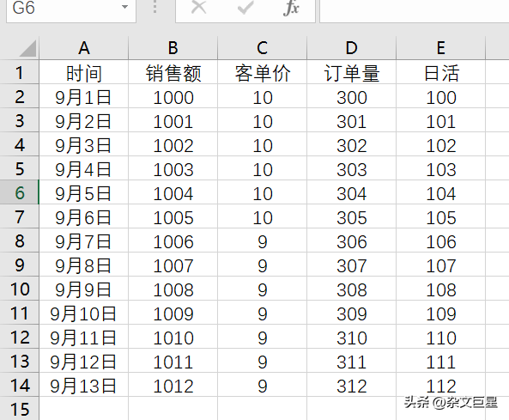This screenshot has width=509, height=420.
Task: Click the Enter checkmark icon in formula bar
Action: [x=245, y=7]
